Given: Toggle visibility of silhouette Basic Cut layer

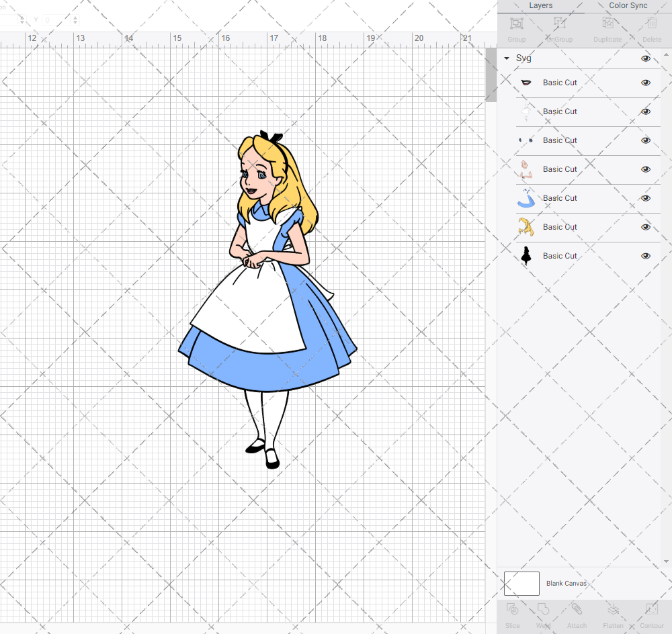Looking at the screenshot, I should [x=645, y=256].
